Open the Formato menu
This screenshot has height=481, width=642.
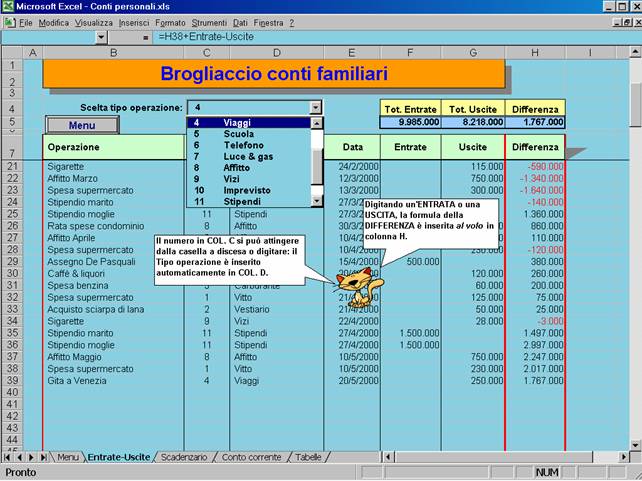[170, 21]
